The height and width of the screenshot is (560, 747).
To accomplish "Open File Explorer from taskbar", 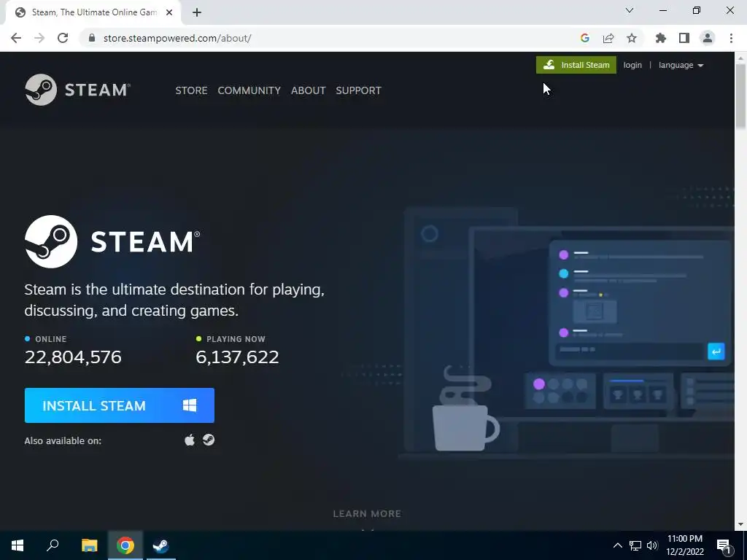I will point(89,545).
